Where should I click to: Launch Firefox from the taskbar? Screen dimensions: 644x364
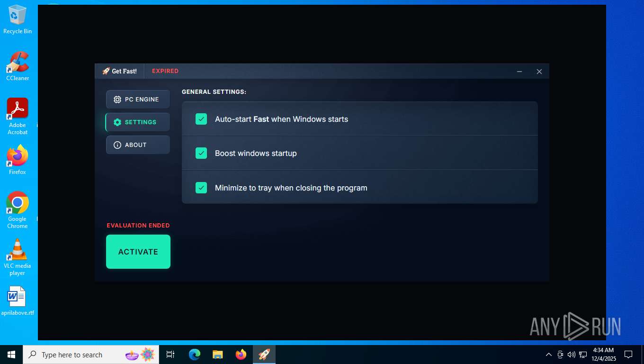point(241,355)
